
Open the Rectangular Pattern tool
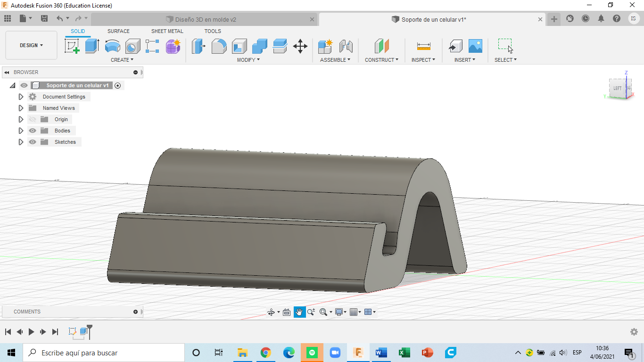[152, 46]
